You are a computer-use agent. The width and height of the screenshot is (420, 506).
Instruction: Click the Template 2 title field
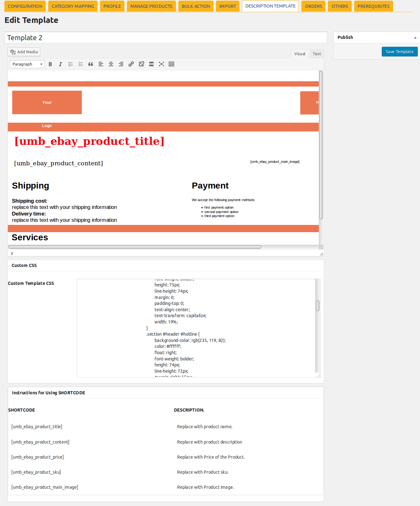pyautogui.click(x=166, y=38)
